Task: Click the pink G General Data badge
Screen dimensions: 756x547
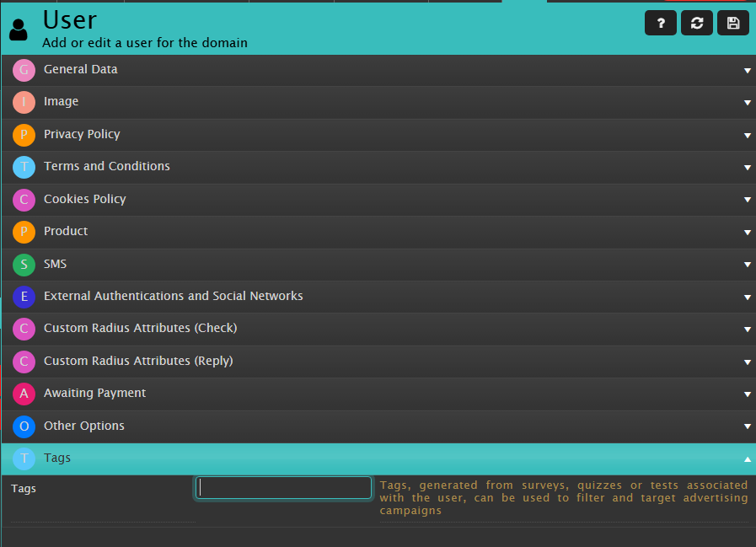Action: click(x=24, y=70)
